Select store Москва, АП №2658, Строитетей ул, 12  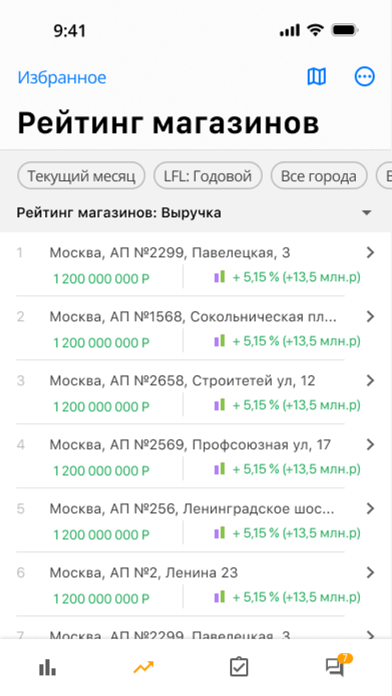182,381
